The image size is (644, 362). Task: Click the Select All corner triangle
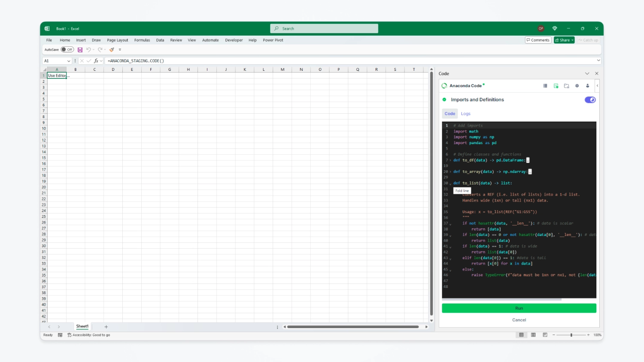44,69
